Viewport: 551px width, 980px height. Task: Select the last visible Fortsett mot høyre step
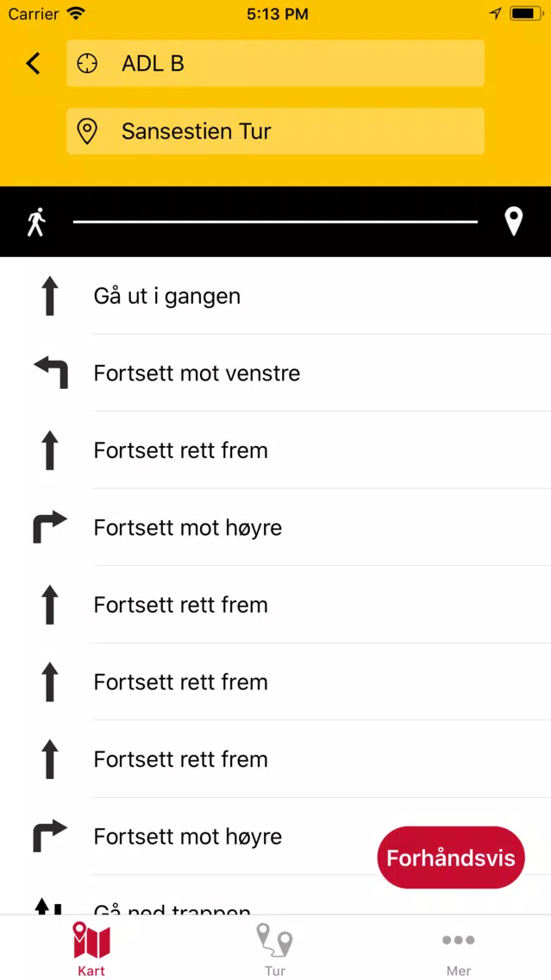click(x=276, y=836)
